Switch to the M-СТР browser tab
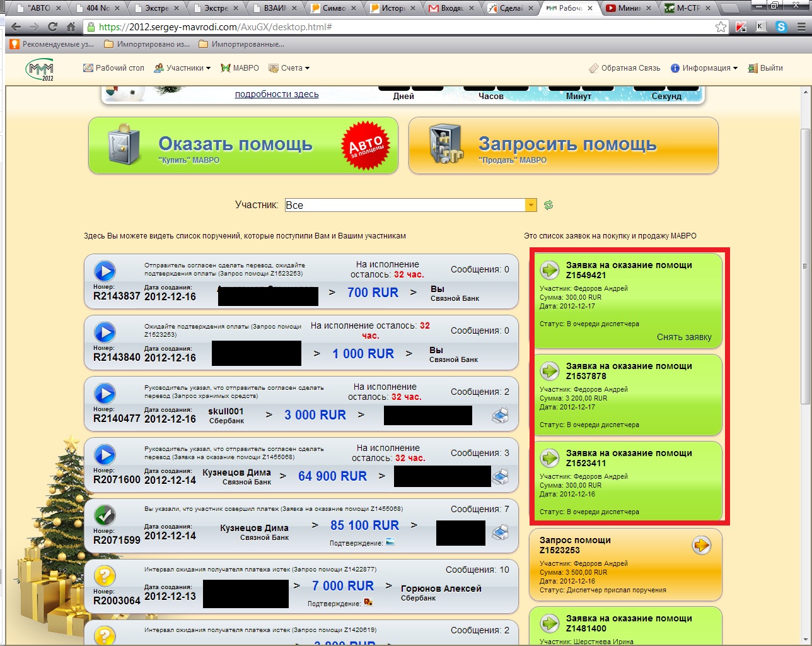The width and height of the screenshot is (812, 646). (x=688, y=8)
